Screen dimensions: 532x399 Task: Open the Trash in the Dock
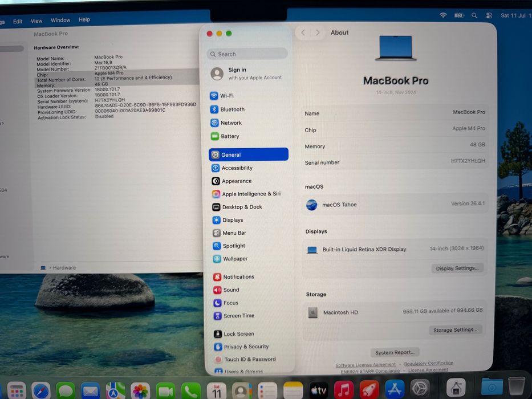click(517, 386)
